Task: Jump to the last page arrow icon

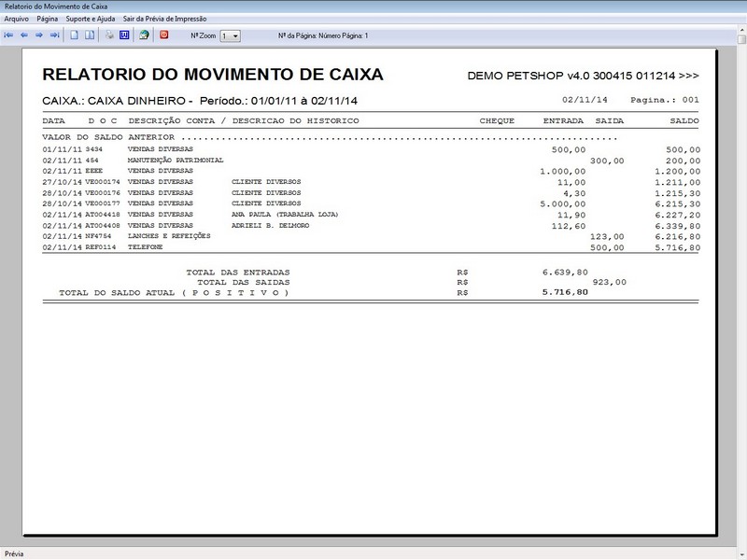Action: [52, 35]
